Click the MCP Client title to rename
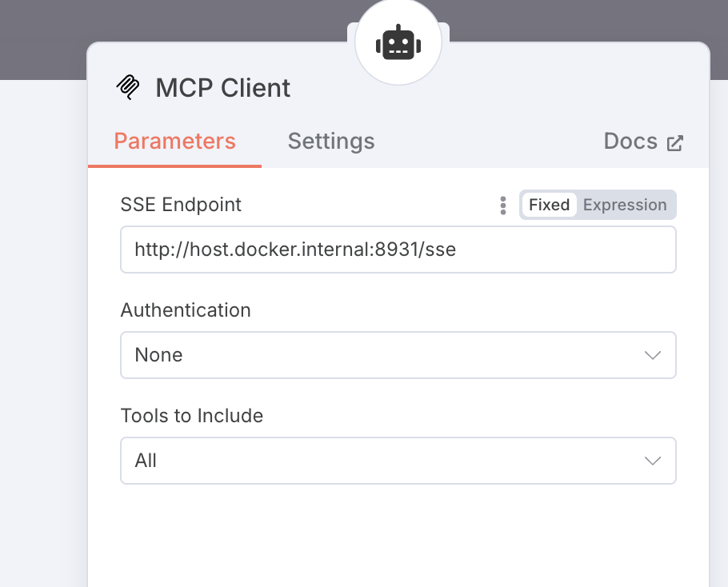 223,88
